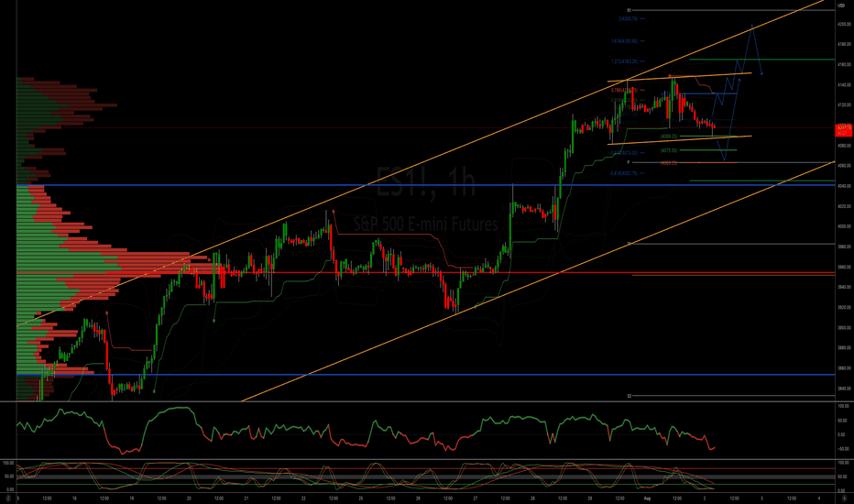Click the 1.618(4183.50) Fibonacci extension label

[624, 41]
